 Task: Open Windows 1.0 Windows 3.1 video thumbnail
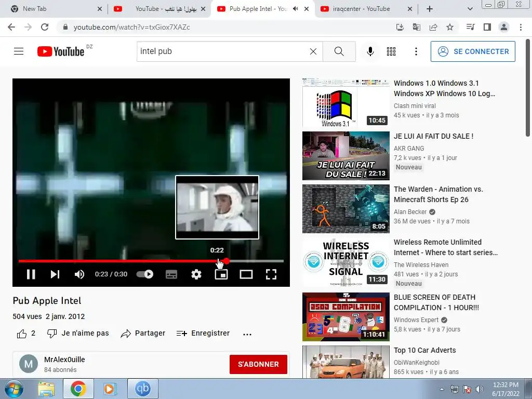[345, 102]
